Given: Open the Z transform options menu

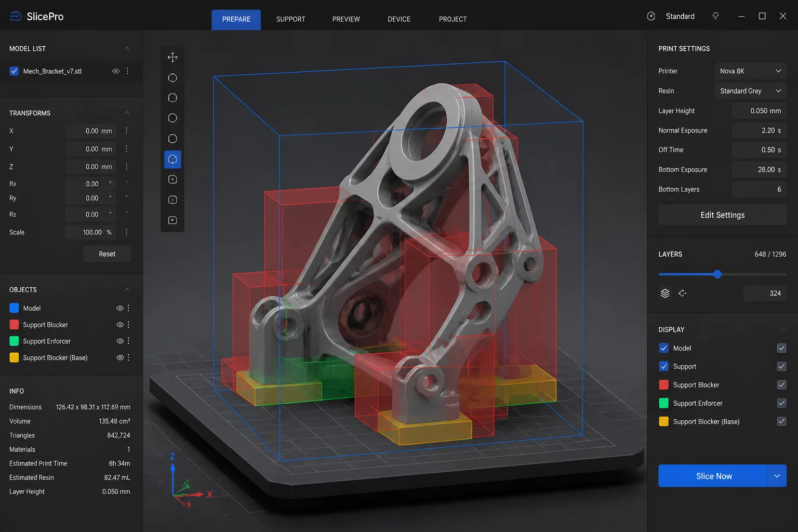Looking at the screenshot, I should click(x=126, y=167).
